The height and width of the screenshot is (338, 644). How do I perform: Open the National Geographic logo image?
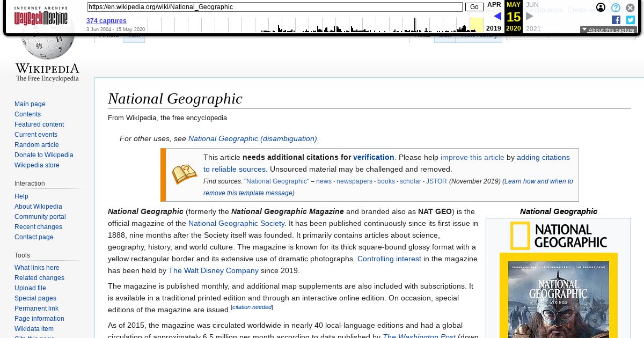(558, 236)
